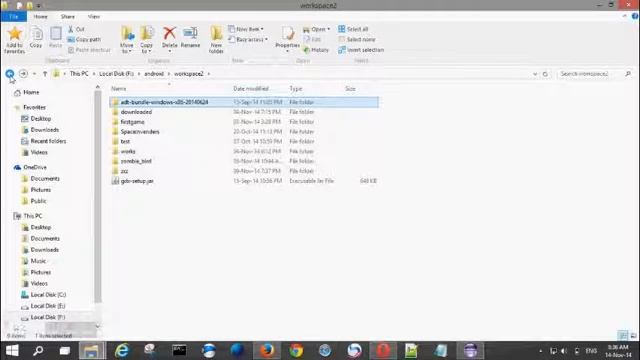This screenshot has width=640, height=360.
Task: Open Internet Explorer from the taskbar
Action: click(122, 351)
